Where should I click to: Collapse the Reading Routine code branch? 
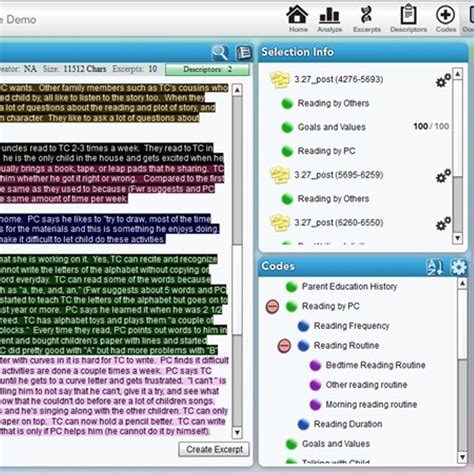click(x=284, y=346)
